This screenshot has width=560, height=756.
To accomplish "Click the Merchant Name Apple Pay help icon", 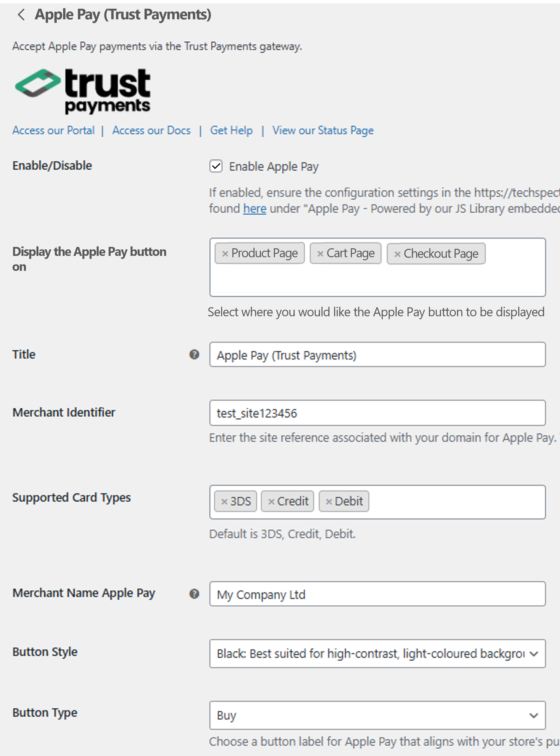I will [x=194, y=594].
